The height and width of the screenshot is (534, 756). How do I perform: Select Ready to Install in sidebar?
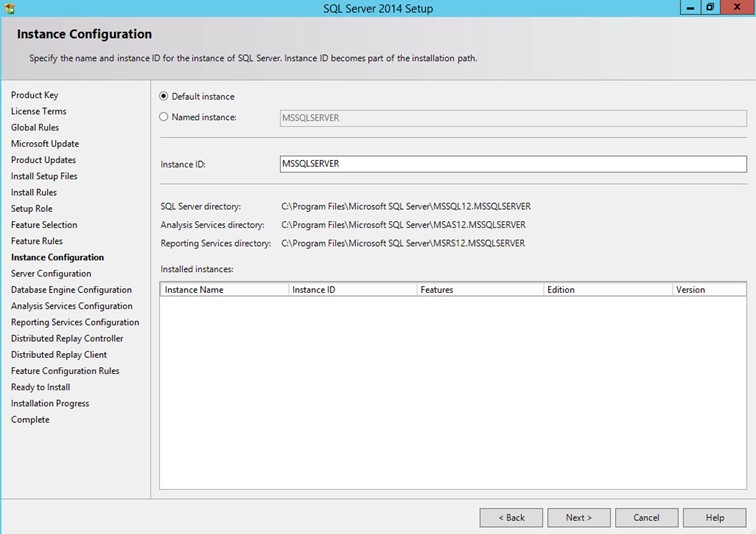tap(40, 387)
